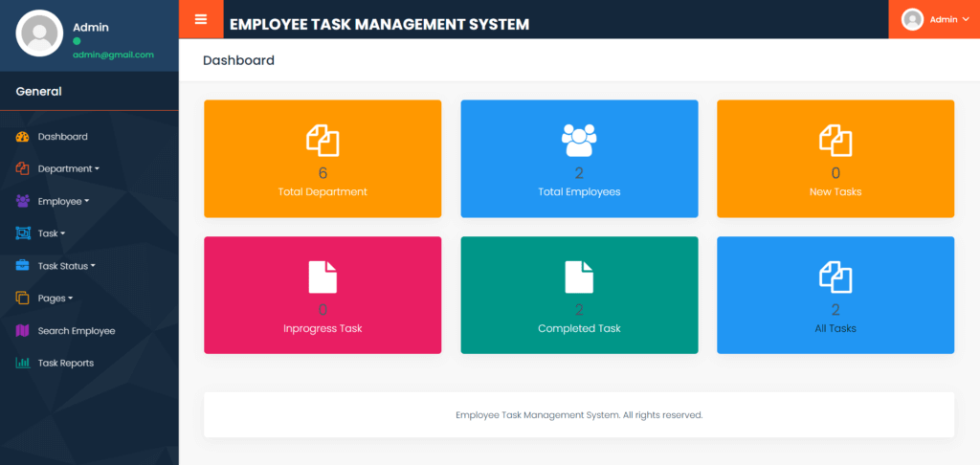Click the Dashboard gauge icon in sidebar
980x465 pixels.
pos(23,137)
